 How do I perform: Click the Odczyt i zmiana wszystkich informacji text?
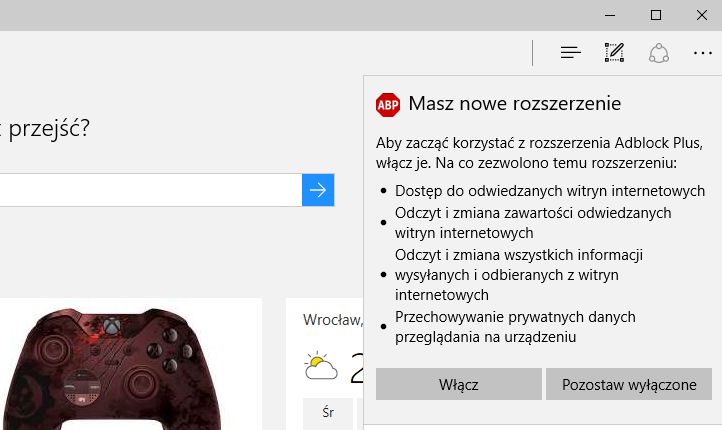coord(519,275)
